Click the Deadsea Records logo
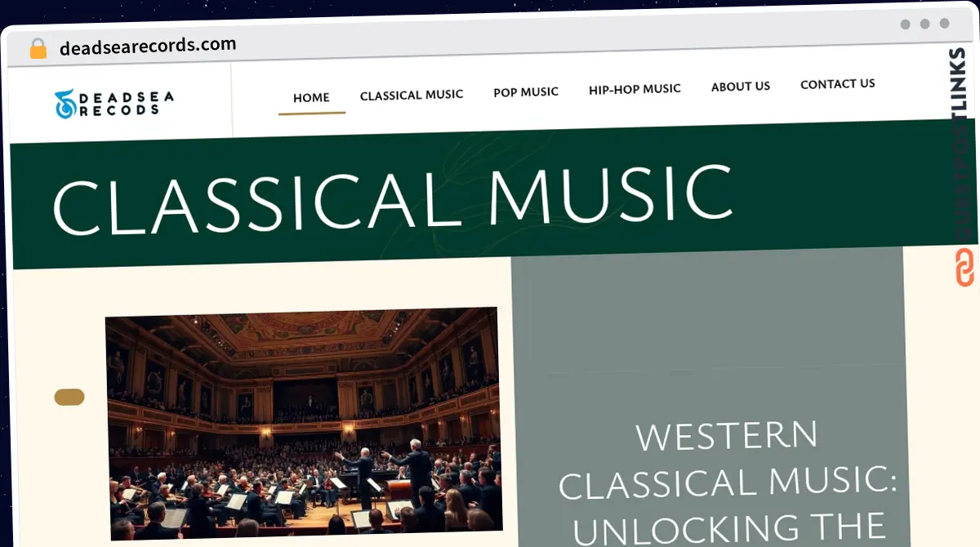 114,104
